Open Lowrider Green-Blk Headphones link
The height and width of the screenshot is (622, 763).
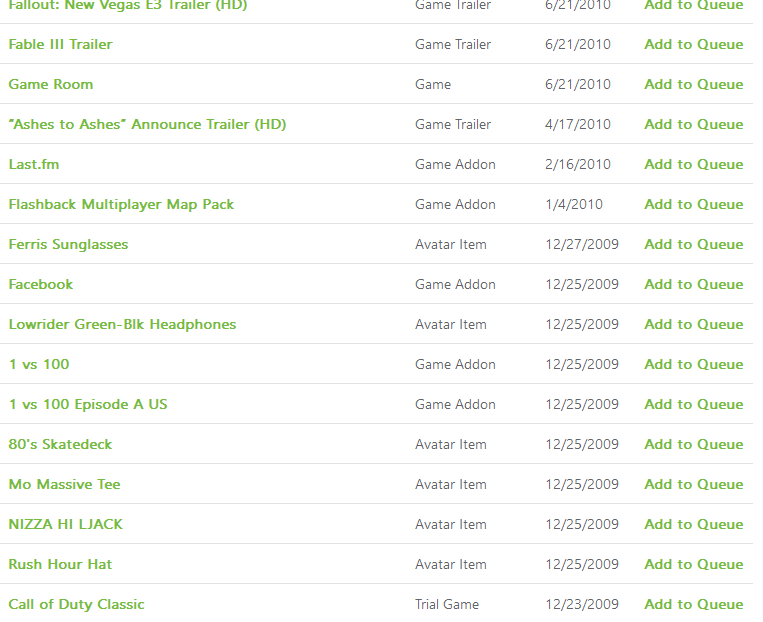click(123, 324)
